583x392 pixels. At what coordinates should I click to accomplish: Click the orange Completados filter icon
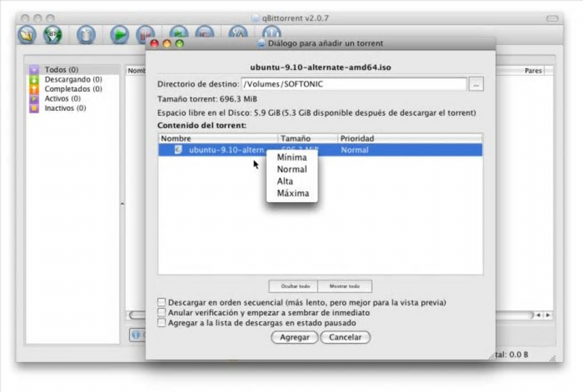(x=34, y=89)
